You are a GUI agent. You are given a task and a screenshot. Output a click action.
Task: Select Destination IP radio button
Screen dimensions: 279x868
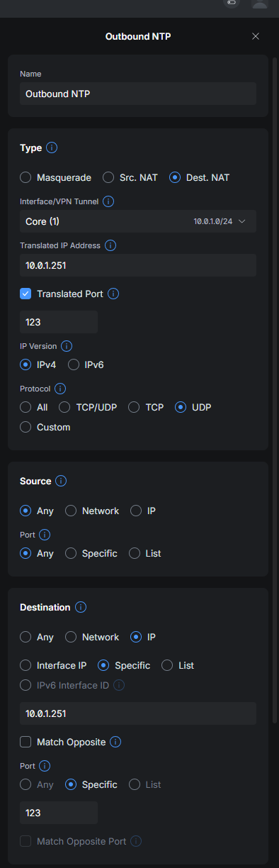pos(136,637)
